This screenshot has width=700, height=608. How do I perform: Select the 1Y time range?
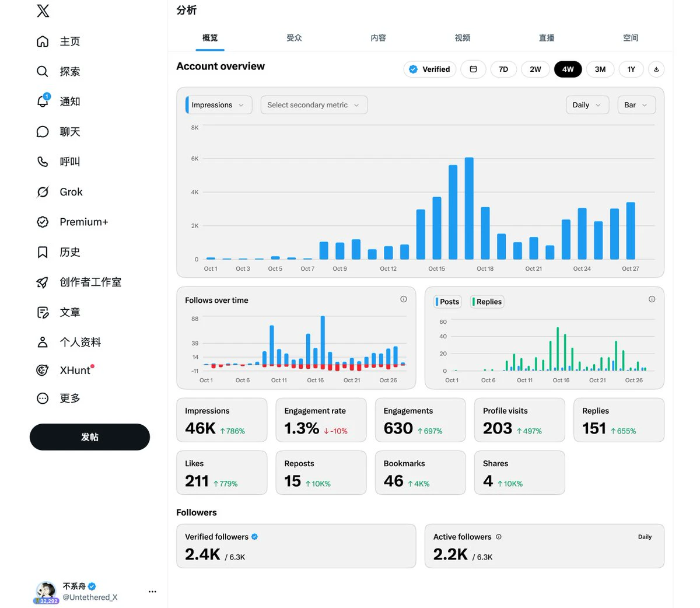click(x=631, y=69)
